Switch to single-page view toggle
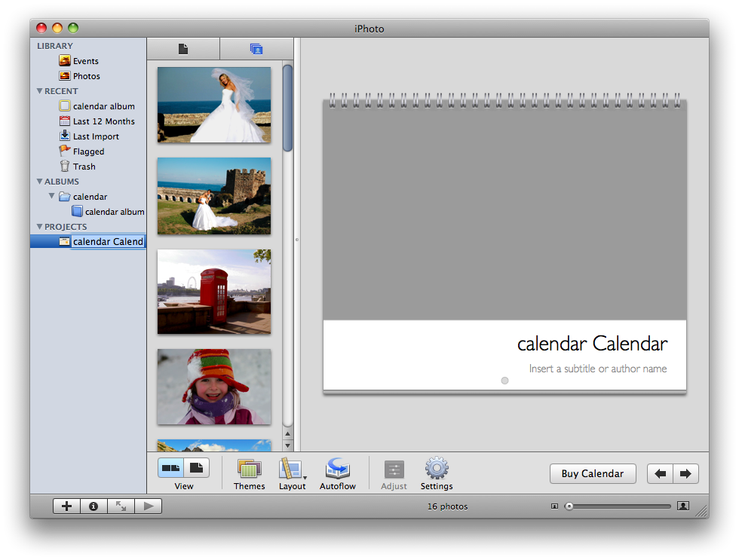The width and height of the screenshot is (739, 560). tap(196, 468)
